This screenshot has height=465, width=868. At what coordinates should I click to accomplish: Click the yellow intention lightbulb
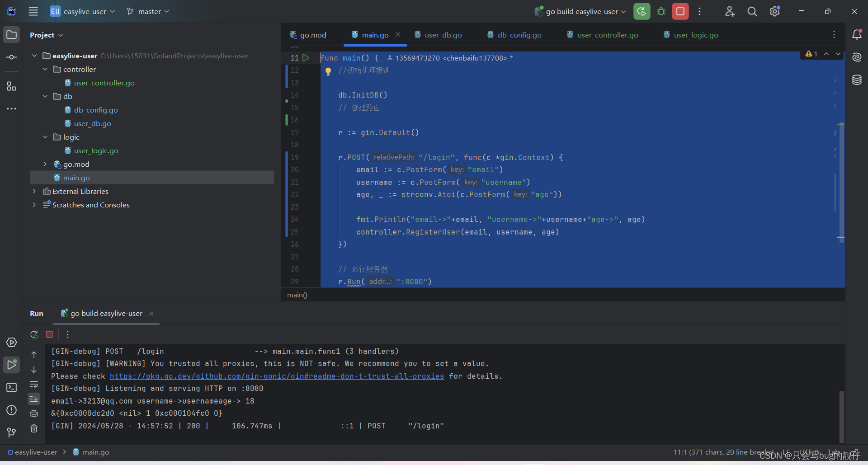coord(328,71)
